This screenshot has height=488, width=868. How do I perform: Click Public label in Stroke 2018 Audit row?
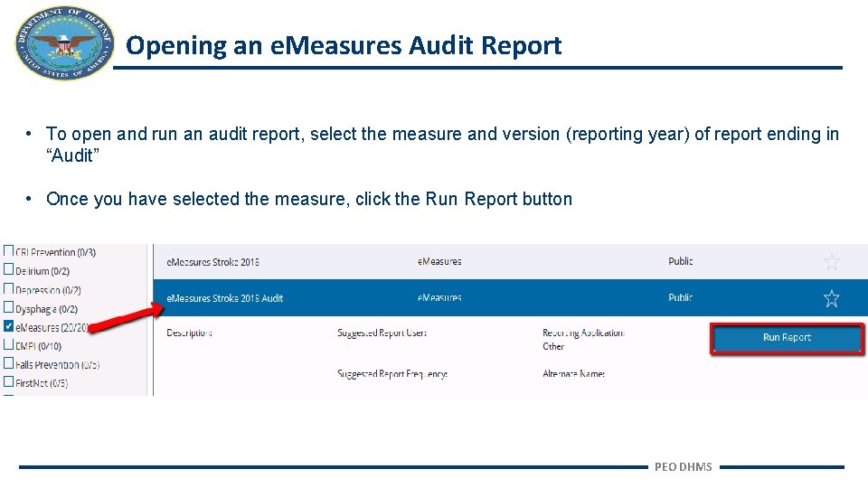[x=680, y=297]
